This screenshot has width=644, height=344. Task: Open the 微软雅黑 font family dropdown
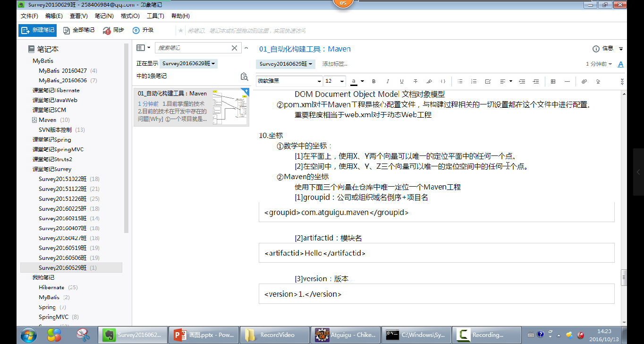[x=289, y=81]
